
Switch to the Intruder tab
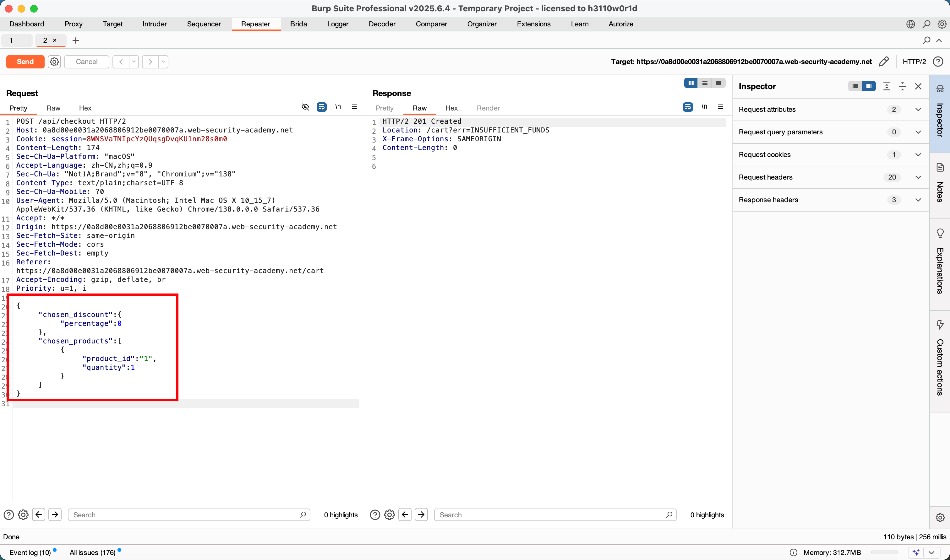point(155,24)
